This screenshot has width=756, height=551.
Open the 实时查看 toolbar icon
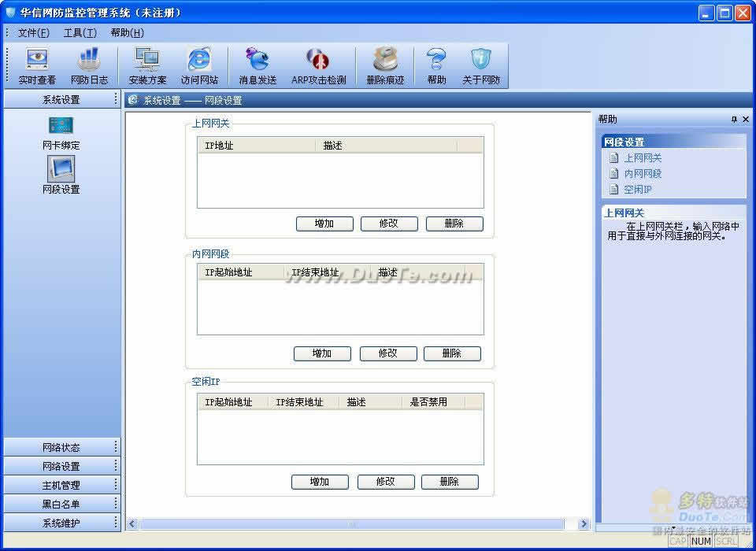(x=37, y=66)
